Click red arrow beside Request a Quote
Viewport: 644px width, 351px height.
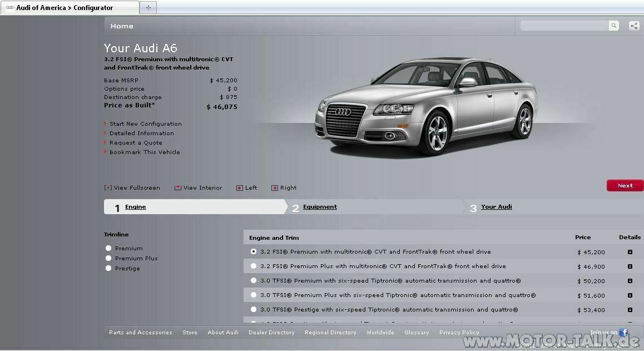(105, 142)
